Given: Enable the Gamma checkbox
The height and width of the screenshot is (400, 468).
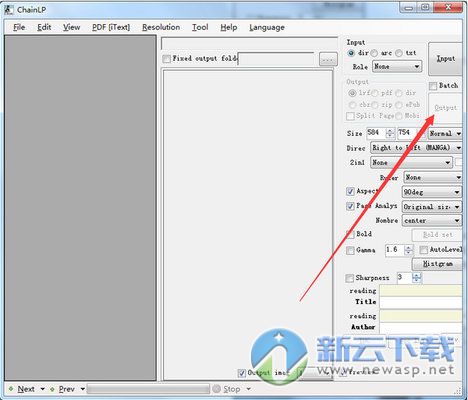Looking at the screenshot, I should 350,250.
